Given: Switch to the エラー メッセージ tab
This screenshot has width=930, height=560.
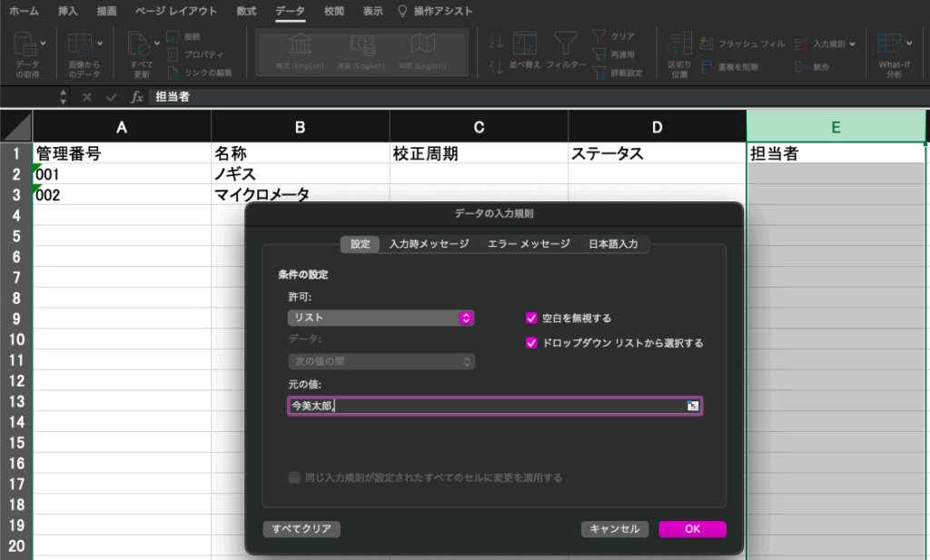Looking at the screenshot, I should pyautogui.click(x=529, y=244).
